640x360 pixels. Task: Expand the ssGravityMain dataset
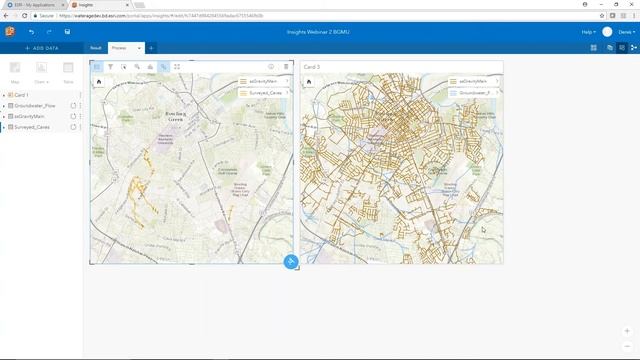(x=4, y=116)
